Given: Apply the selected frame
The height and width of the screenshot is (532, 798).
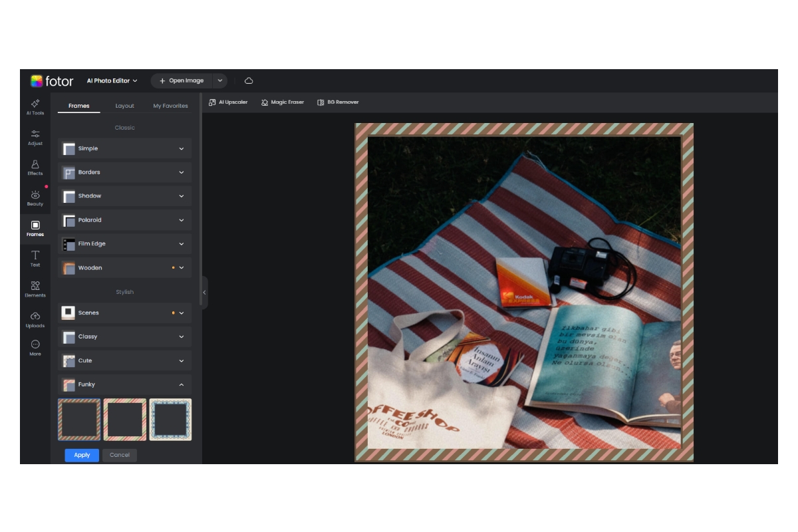Looking at the screenshot, I should (x=81, y=455).
